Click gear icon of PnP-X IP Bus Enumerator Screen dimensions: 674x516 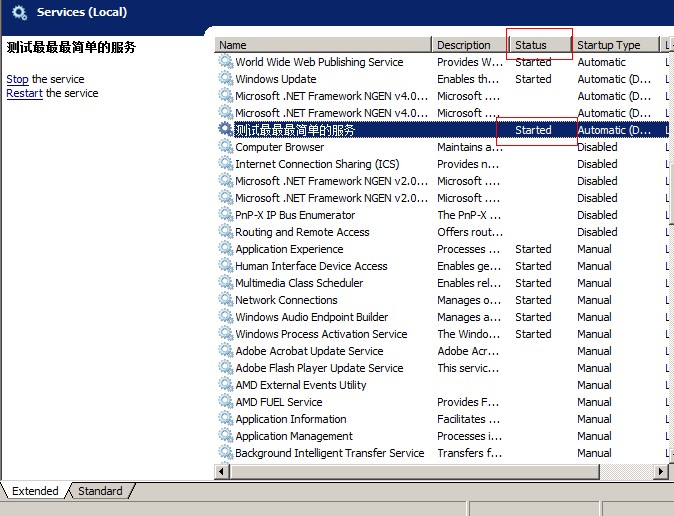pyautogui.click(x=226, y=214)
